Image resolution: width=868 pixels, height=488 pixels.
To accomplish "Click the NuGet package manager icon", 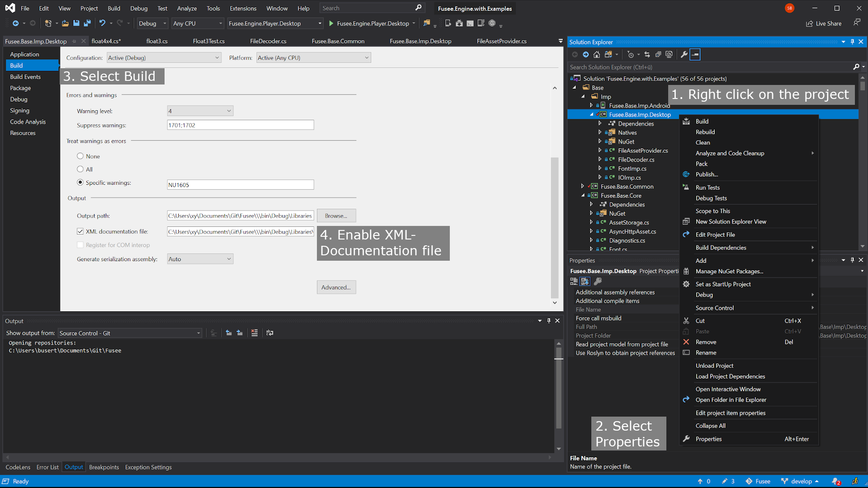I will pyautogui.click(x=687, y=271).
